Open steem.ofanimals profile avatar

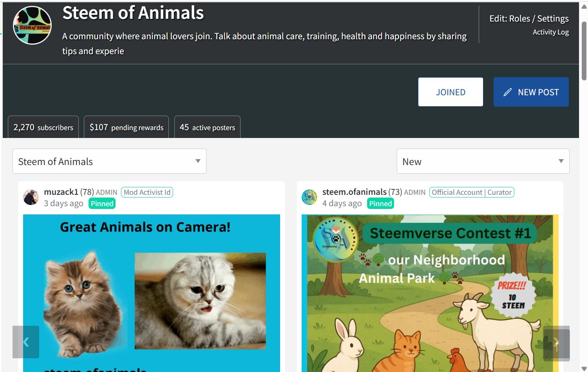coord(309,197)
